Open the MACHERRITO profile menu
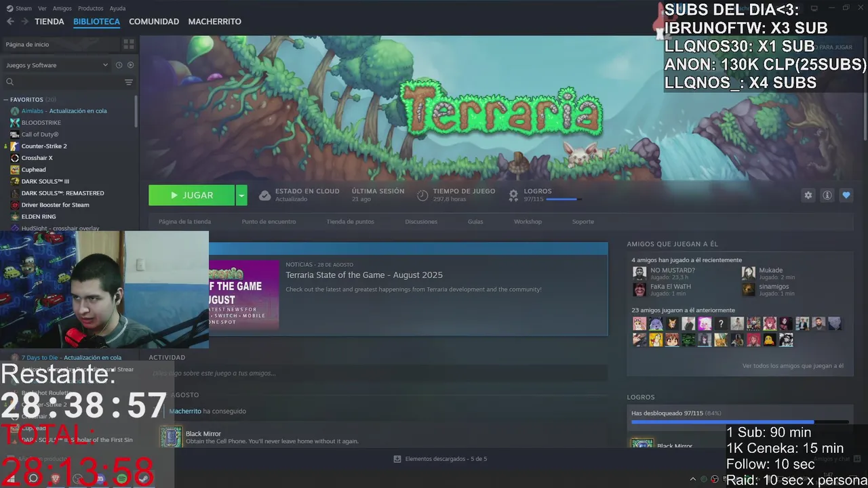The height and width of the screenshot is (488, 868). point(214,22)
